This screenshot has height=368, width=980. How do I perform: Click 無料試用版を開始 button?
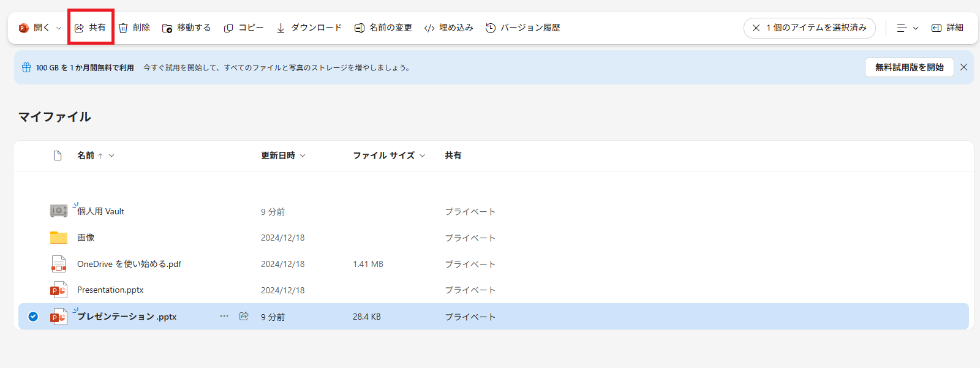(909, 67)
